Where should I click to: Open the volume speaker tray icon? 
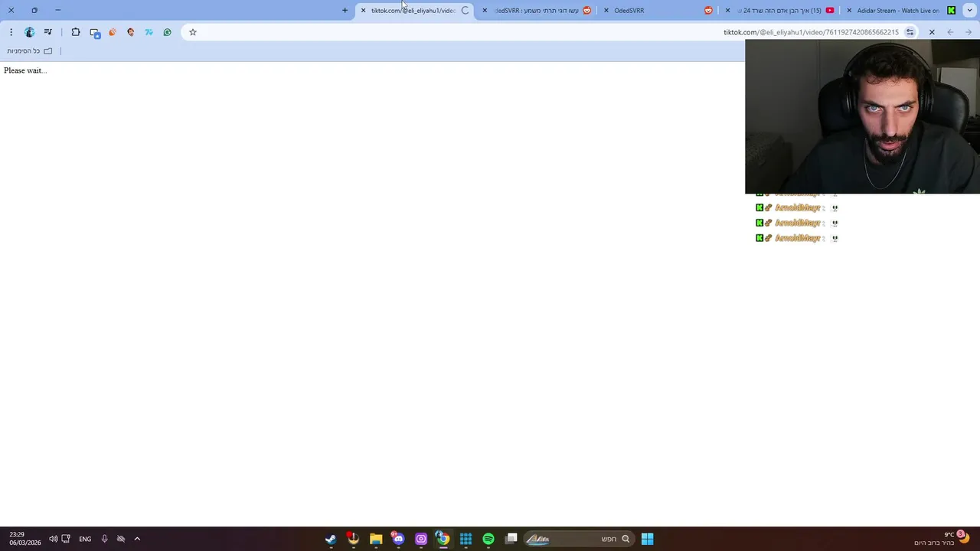click(53, 539)
